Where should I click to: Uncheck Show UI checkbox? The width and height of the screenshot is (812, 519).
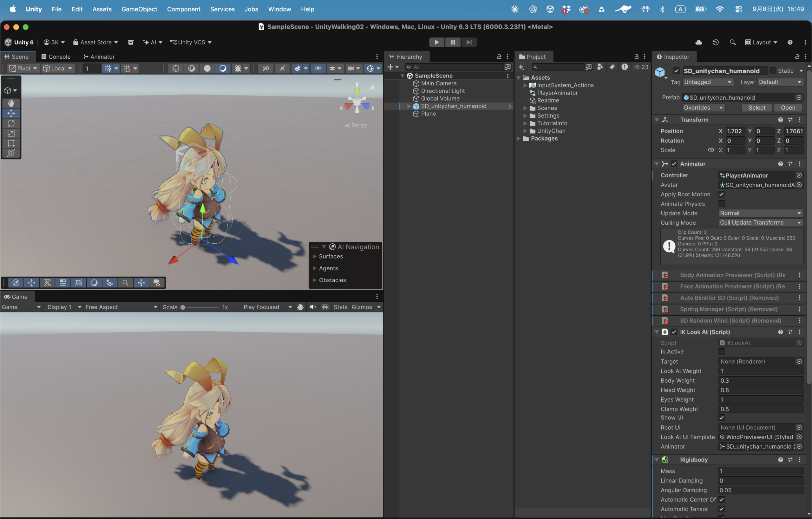coord(721,418)
